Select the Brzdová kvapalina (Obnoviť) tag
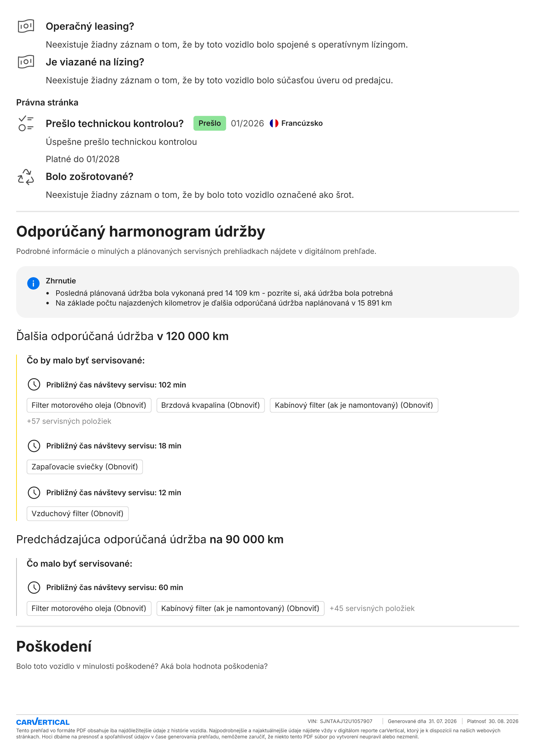 [x=210, y=405]
